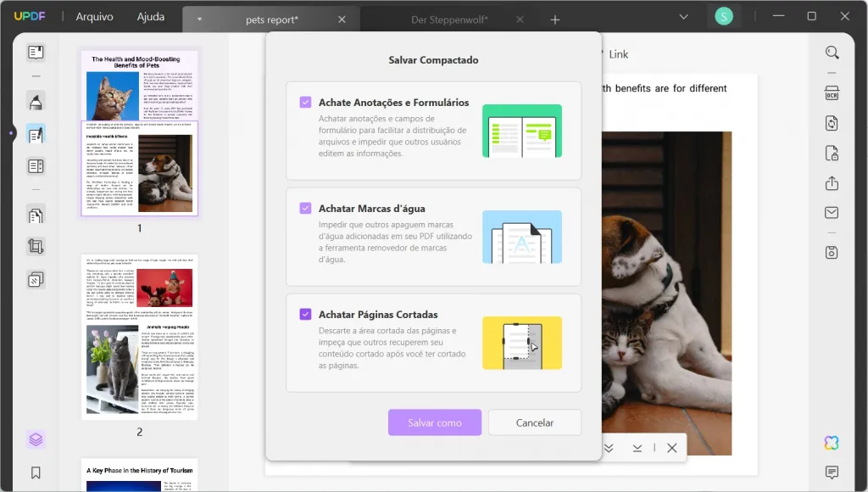Image resolution: width=868 pixels, height=492 pixels.
Task: Open the Protect PDF lock tool
Action: click(x=832, y=153)
